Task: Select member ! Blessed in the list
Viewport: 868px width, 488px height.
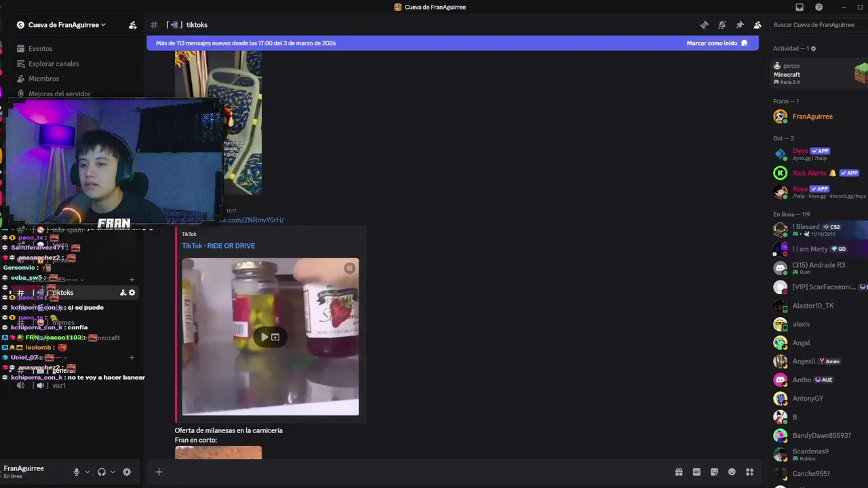Action: point(818,230)
